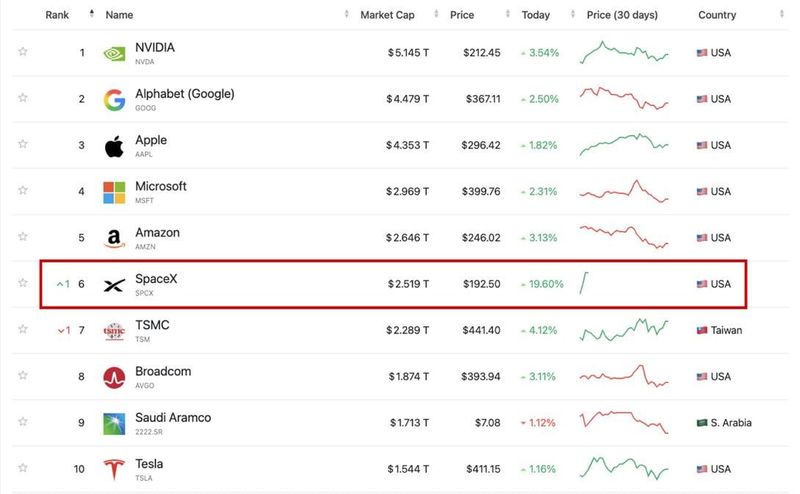Viewport: 800px width, 494px height.
Task: Click the Tesla logo icon
Action: pos(114,470)
